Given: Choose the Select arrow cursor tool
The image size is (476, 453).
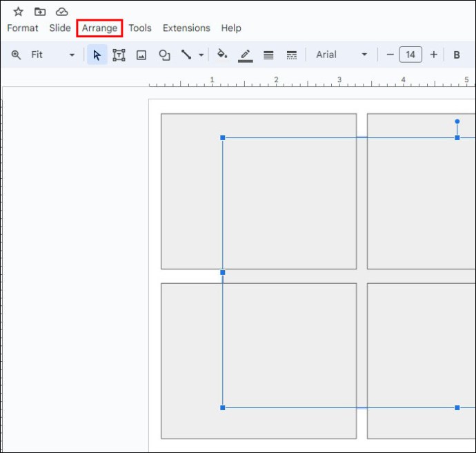Looking at the screenshot, I should [97, 55].
